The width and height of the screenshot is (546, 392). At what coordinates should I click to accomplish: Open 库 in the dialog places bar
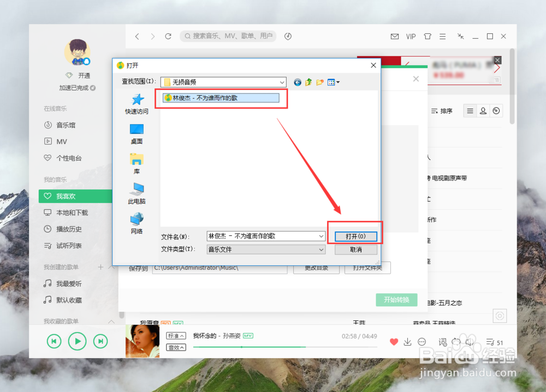[136, 164]
